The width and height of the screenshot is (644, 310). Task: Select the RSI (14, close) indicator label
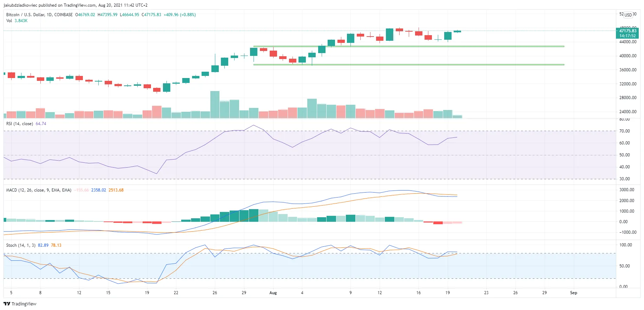click(x=20, y=124)
